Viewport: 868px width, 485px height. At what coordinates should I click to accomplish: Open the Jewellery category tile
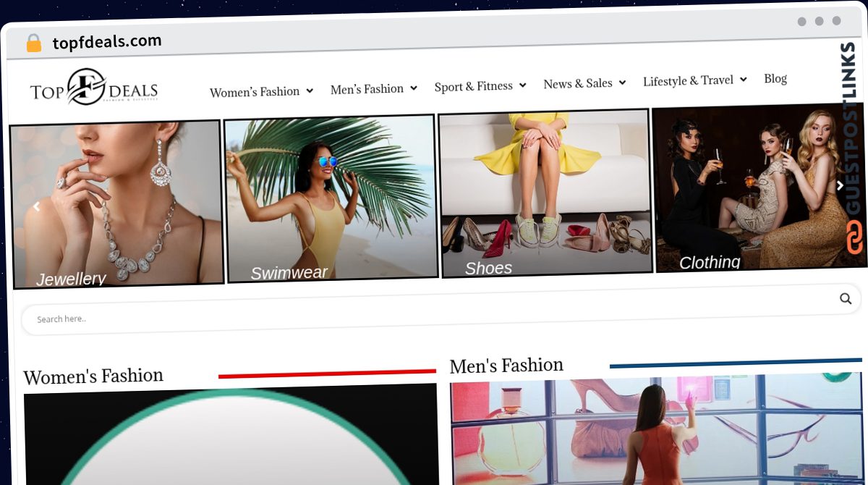(117, 204)
